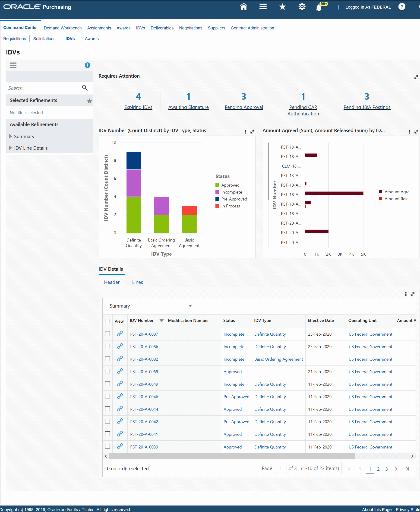The width and height of the screenshot is (420, 512).
Task: Check the box for PST-20-A-0087
Action: coord(107,334)
